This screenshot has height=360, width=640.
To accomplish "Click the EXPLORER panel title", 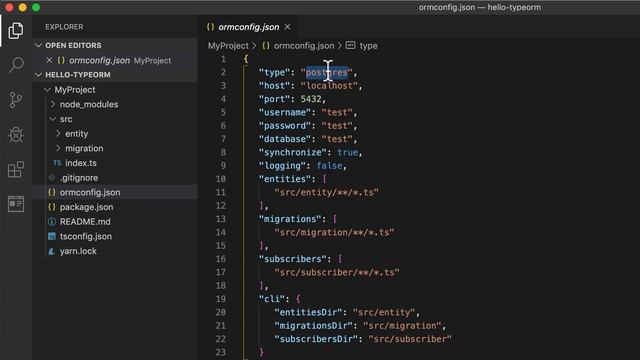I will pos(64,27).
